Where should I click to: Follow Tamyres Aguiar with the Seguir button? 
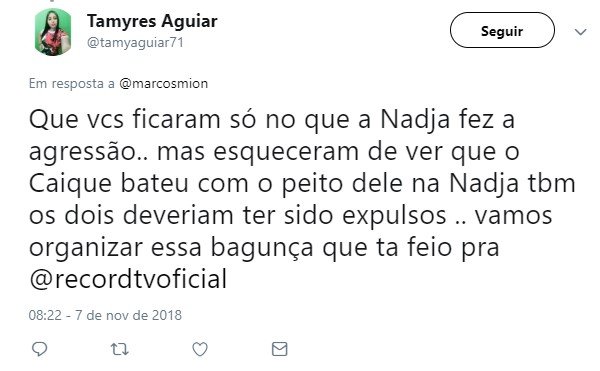pyautogui.click(x=502, y=30)
